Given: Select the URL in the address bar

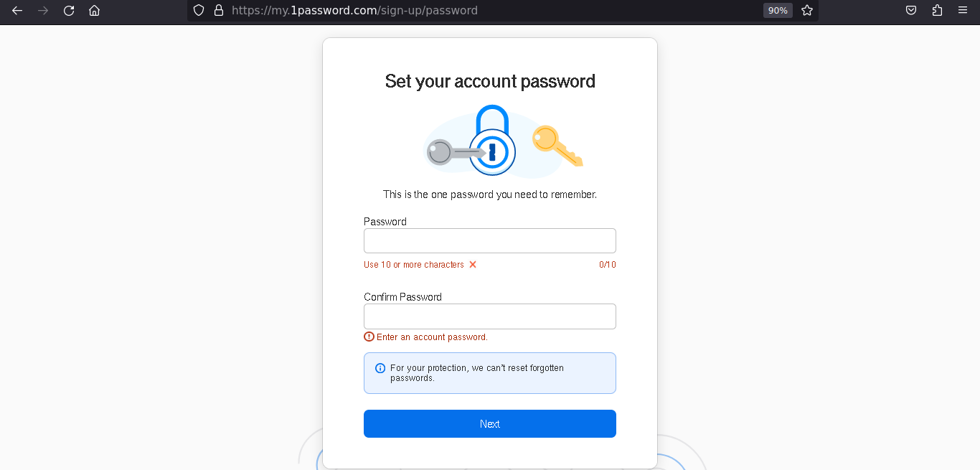Looking at the screenshot, I should [x=354, y=10].
